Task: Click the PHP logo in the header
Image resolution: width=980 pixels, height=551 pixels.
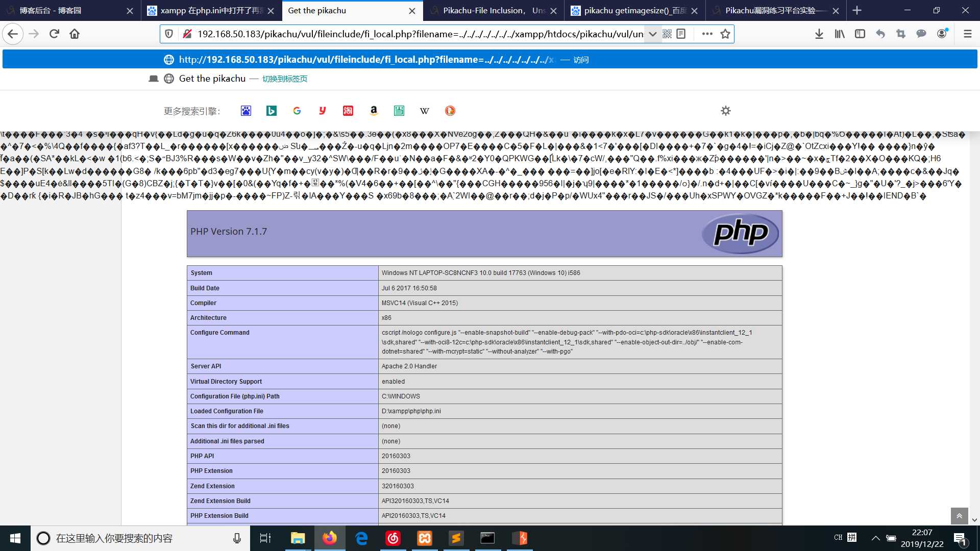Action: [741, 234]
